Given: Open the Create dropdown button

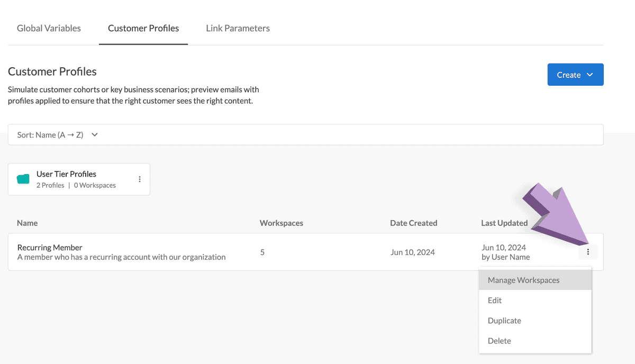Looking at the screenshot, I should coord(575,75).
